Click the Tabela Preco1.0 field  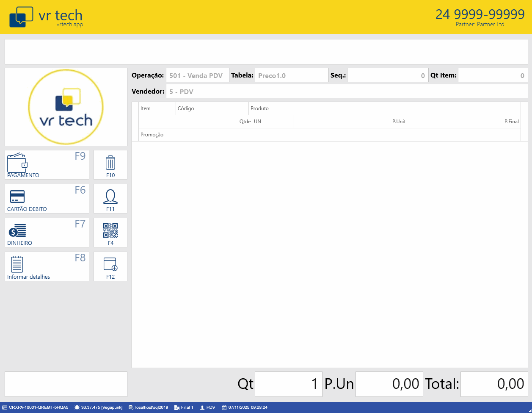[291, 75]
